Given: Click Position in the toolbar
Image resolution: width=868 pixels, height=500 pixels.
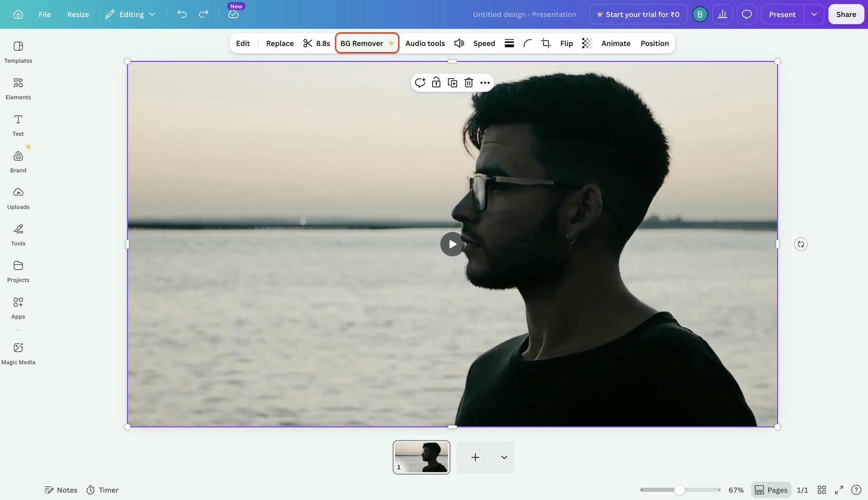Looking at the screenshot, I should [x=654, y=43].
